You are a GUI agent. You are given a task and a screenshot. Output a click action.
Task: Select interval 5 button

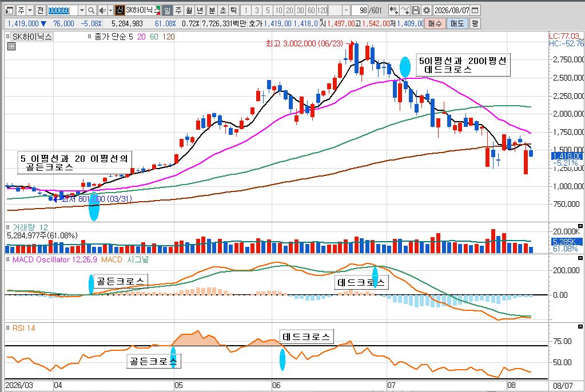click(268, 10)
